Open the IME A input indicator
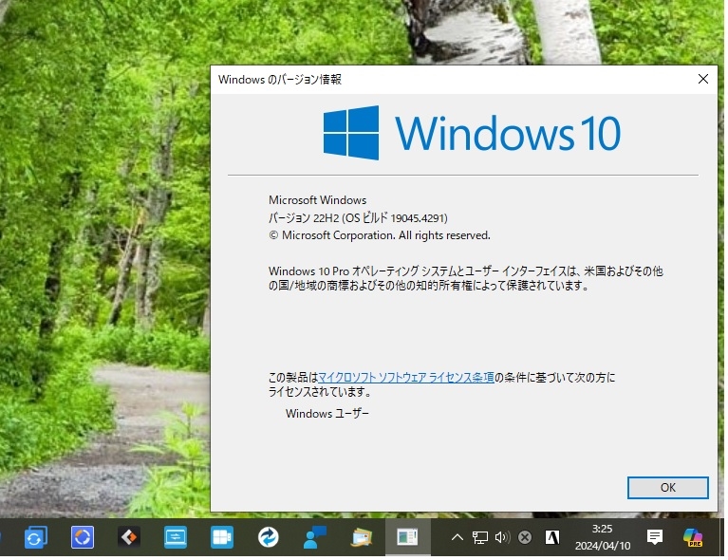 tap(552, 538)
